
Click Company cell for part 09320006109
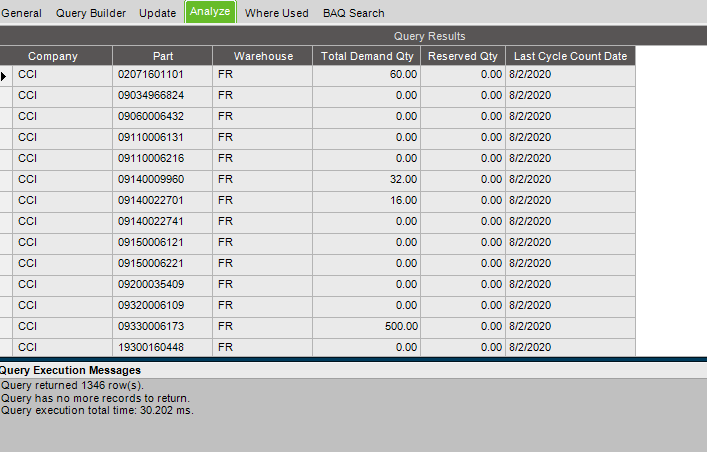click(62, 305)
